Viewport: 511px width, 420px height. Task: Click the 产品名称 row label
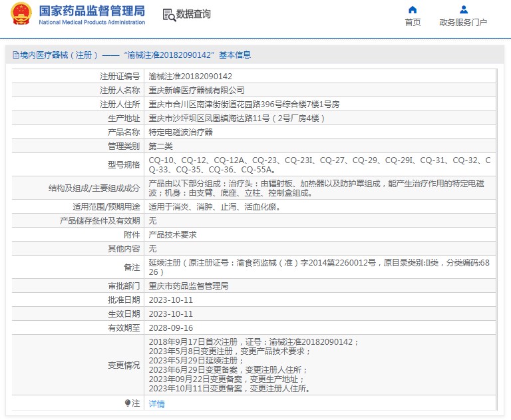[124, 132]
